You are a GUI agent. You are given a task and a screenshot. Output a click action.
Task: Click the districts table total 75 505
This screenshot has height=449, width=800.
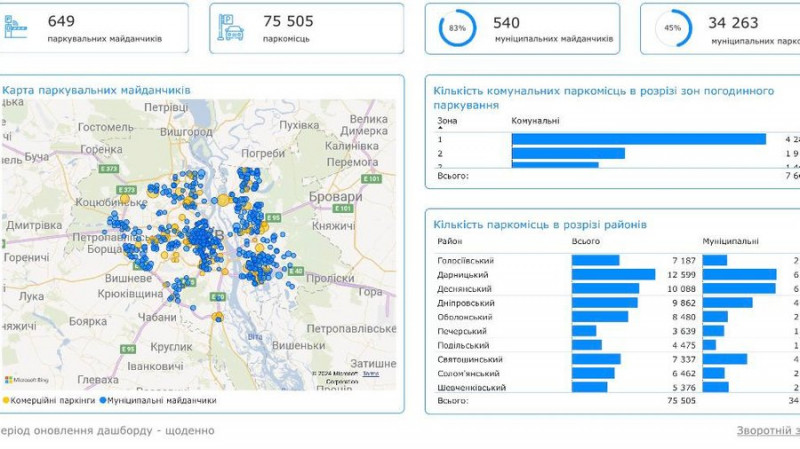pos(681,401)
